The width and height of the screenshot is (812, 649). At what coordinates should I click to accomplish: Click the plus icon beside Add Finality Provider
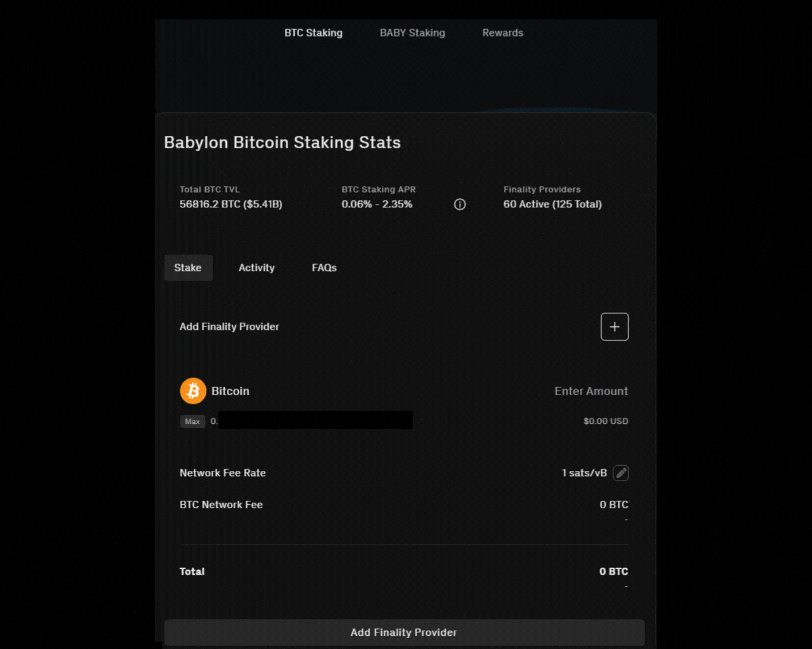coord(614,327)
